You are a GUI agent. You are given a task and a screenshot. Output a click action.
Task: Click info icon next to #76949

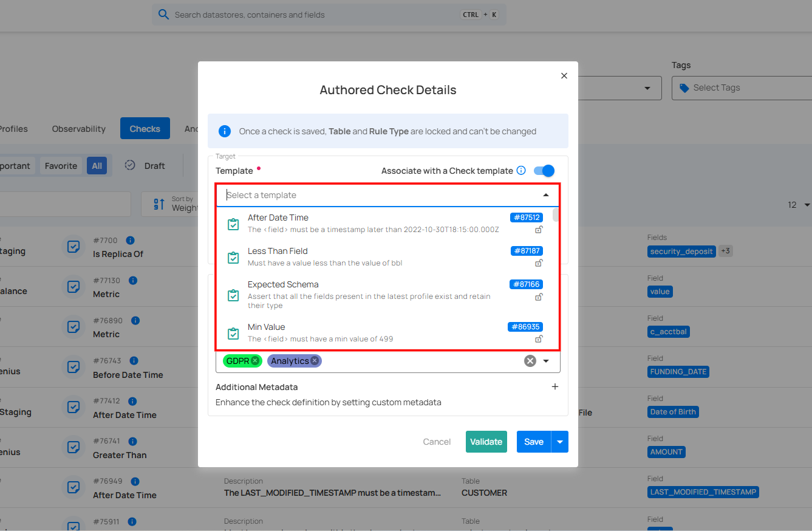(x=135, y=481)
